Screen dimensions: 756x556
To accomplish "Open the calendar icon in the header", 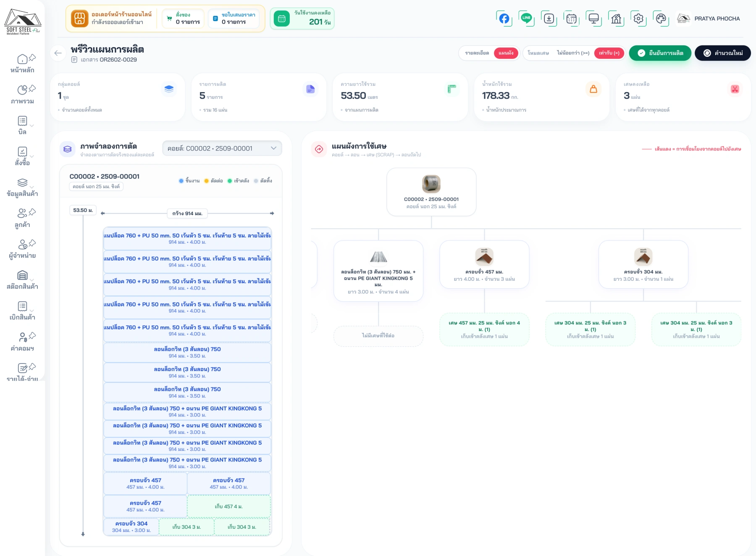I will point(571,18).
